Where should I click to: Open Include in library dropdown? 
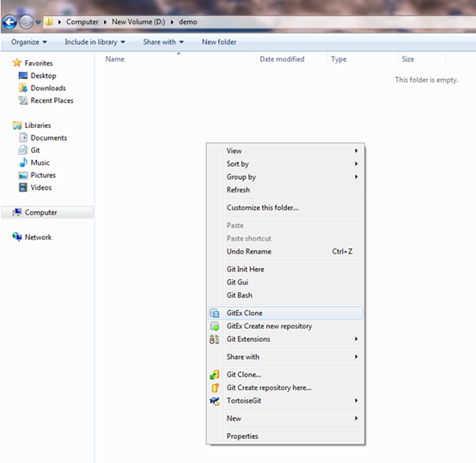[x=95, y=42]
